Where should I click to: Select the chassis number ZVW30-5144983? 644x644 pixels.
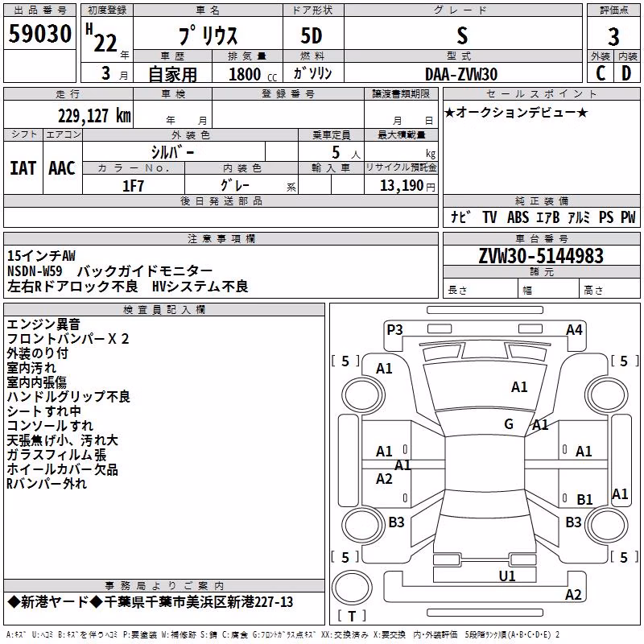541,256
